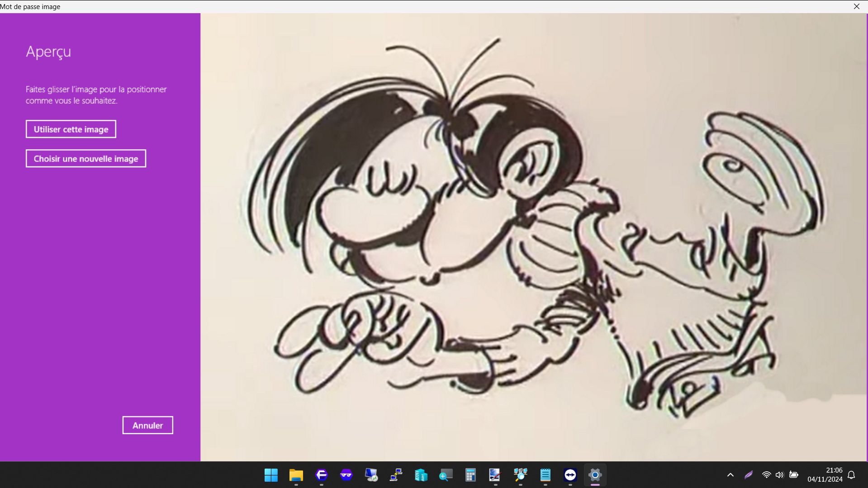The image size is (868, 488).
Task: Click the Settings gear taskbar icon
Action: point(595,475)
